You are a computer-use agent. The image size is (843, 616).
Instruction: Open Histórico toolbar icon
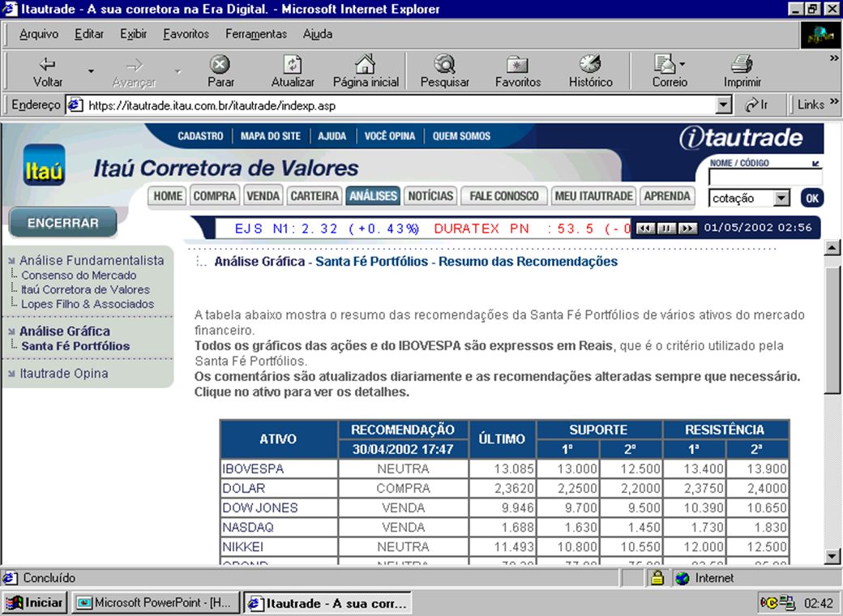tap(590, 71)
